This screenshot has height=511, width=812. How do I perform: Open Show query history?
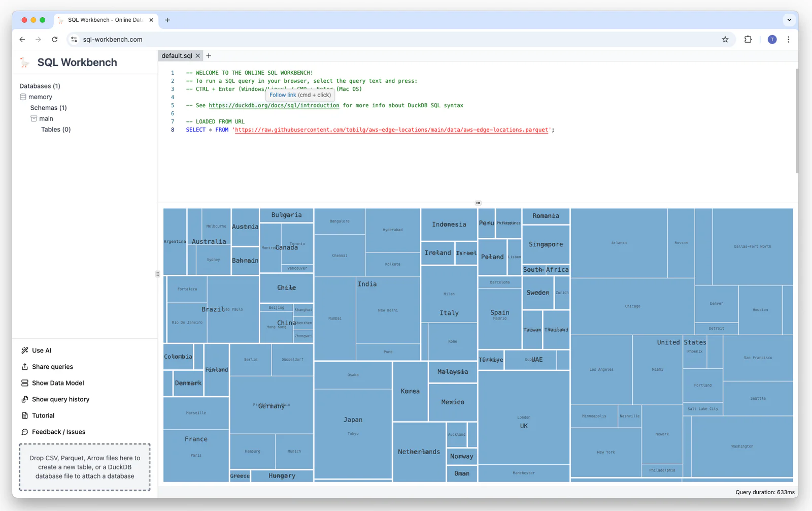(x=55, y=399)
